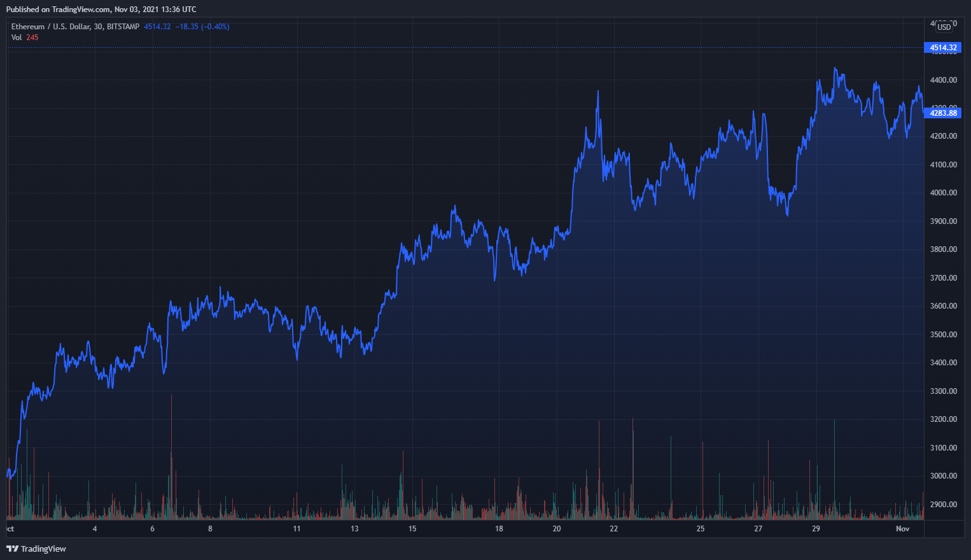Click the −18.35 (−0.40%) change value

pyautogui.click(x=202, y=27)
